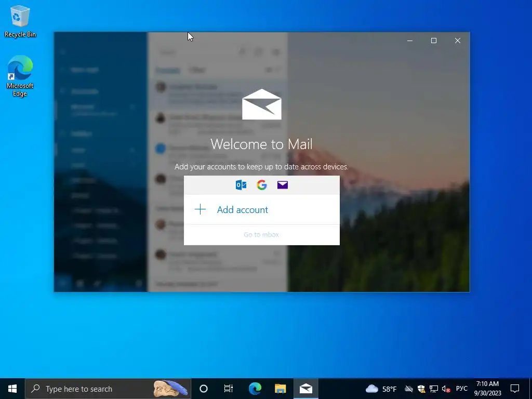Screen dimensions: 532x399
Task: Click the Go to inbox link
Action: point(261,234)
